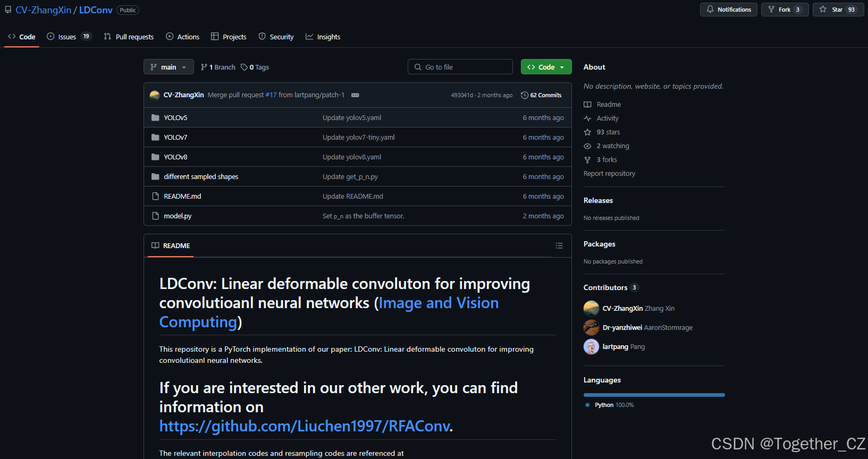Open Python 100.0% language link

(614, 405)
